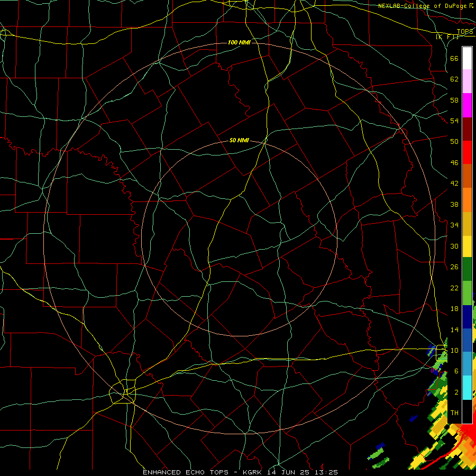The width and height of the screenshot is (476, 476).
Task: Click the '18' legend value
Action: coord(454,309)
